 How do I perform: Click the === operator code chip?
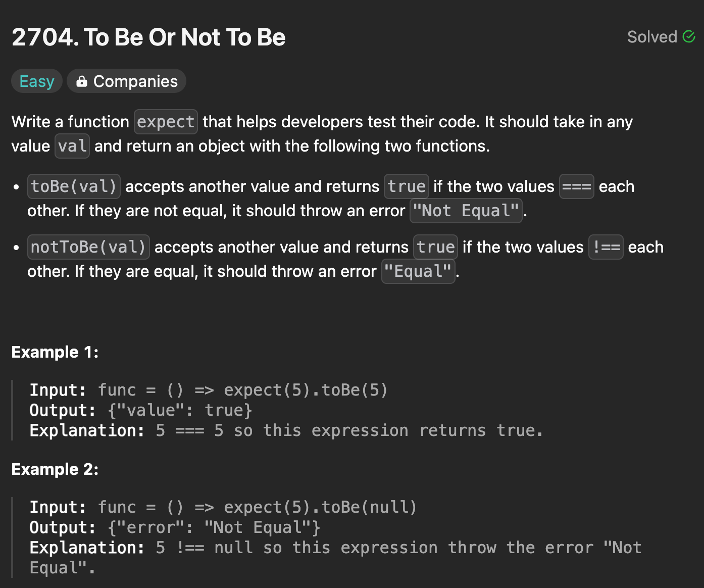[x=577, y=186]
